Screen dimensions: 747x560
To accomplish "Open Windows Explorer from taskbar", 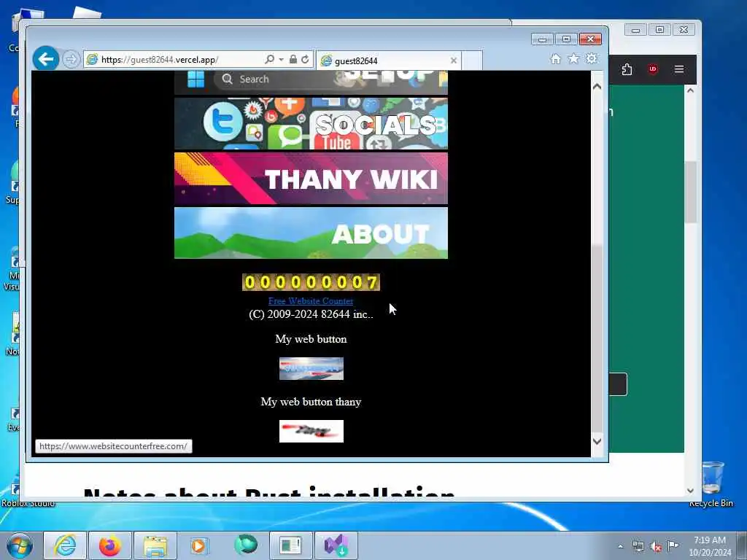I will coord(155,545).
